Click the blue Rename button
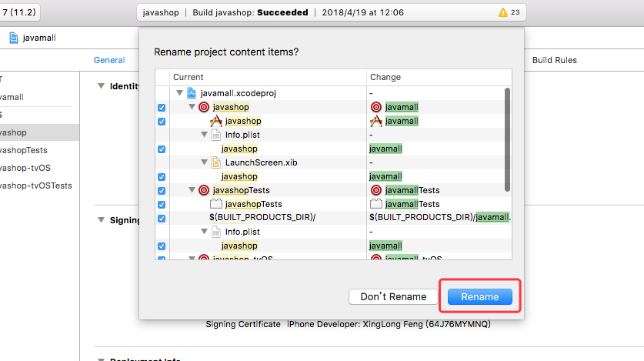This screenshot has height=361, width=644. pos(479,296)
